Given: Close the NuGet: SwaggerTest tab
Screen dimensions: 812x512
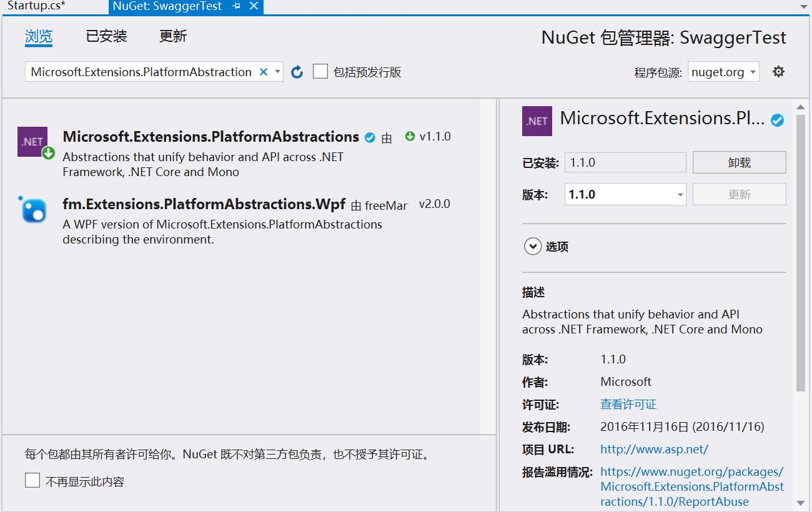Looking at the screenshot, I should pyautogui.click(x=254, y=6).
